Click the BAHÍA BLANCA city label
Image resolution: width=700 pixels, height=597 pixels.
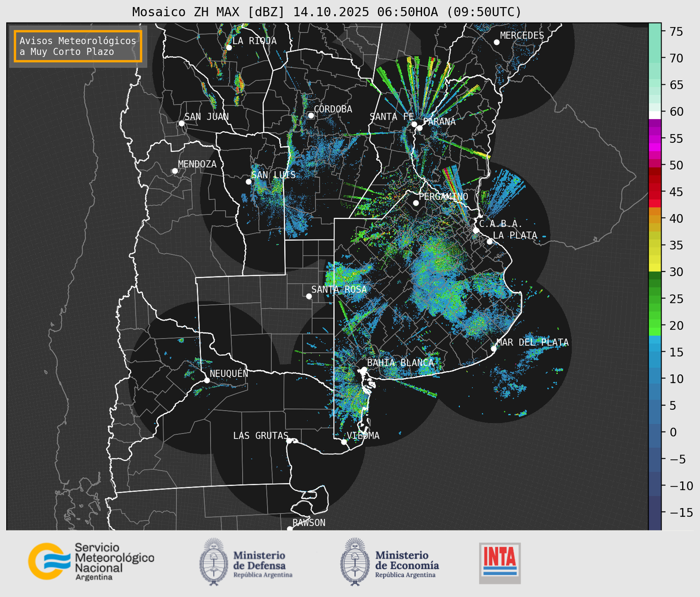[400, 363]
